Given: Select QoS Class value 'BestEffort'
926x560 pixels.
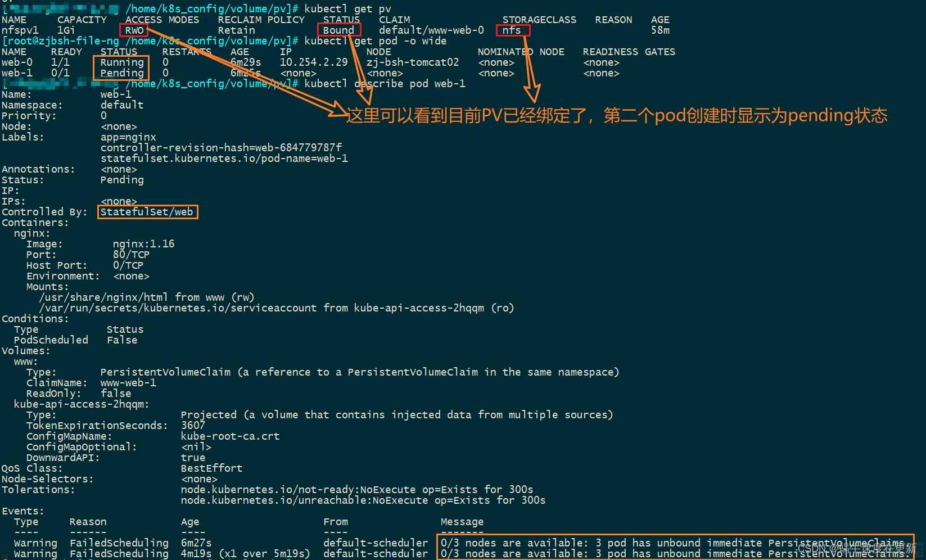Looking at the screenshot, I should [211, 468].
